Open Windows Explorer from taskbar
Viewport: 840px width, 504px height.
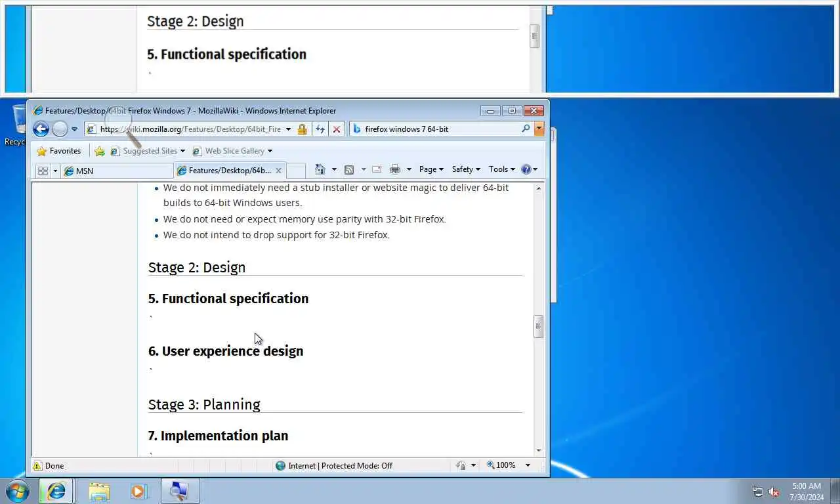[99, 491]
